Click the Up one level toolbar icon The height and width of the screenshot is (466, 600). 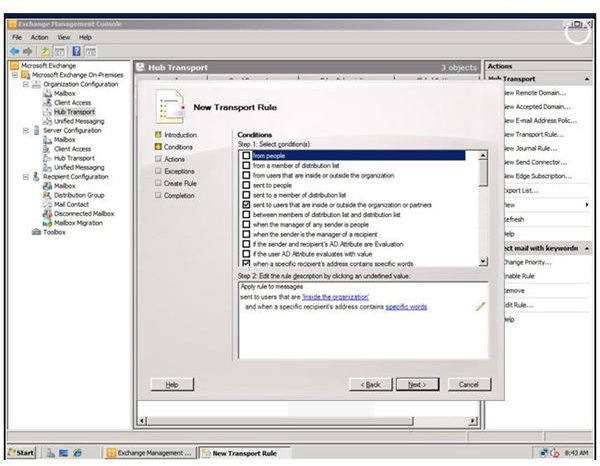[45, 51]
